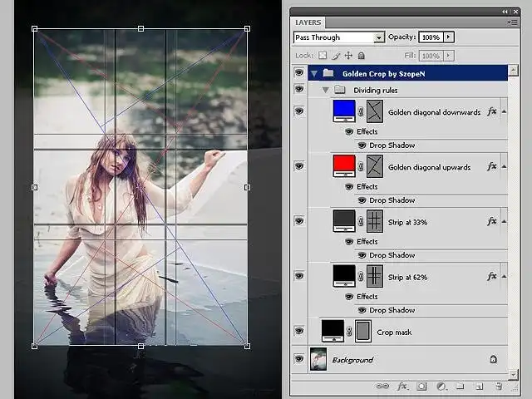The width and height of the screenshot is (532, 399).
Task: Open the Opacity slider arrow
Action: [x=449, y=37]
